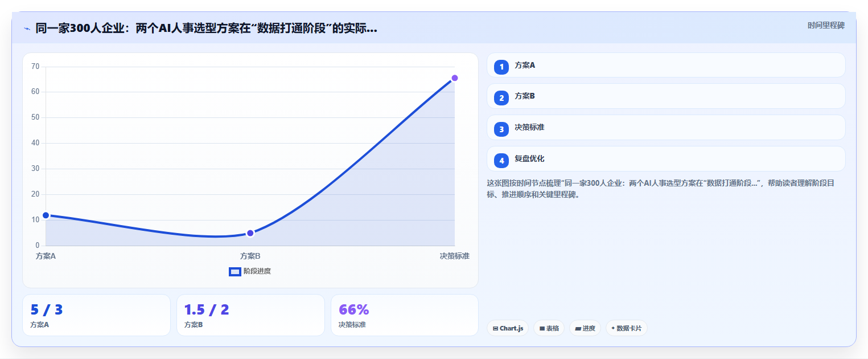868x359 pixels.
Task: Click the 数据卡片 tag
Action: pos(626,328)
